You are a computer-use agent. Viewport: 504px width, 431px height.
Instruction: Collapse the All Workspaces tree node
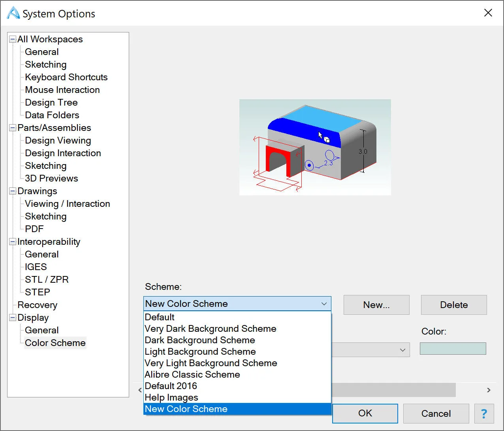coord(13,39)
